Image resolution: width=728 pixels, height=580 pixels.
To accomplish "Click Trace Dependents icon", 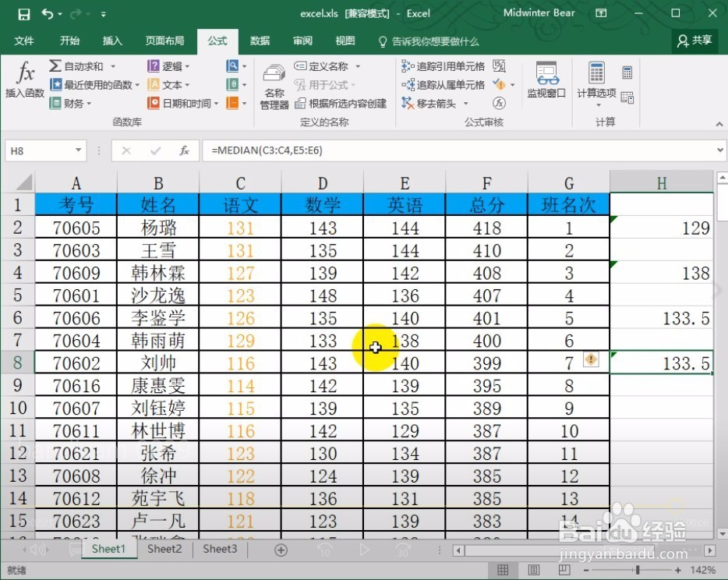I will pos(408,84).
